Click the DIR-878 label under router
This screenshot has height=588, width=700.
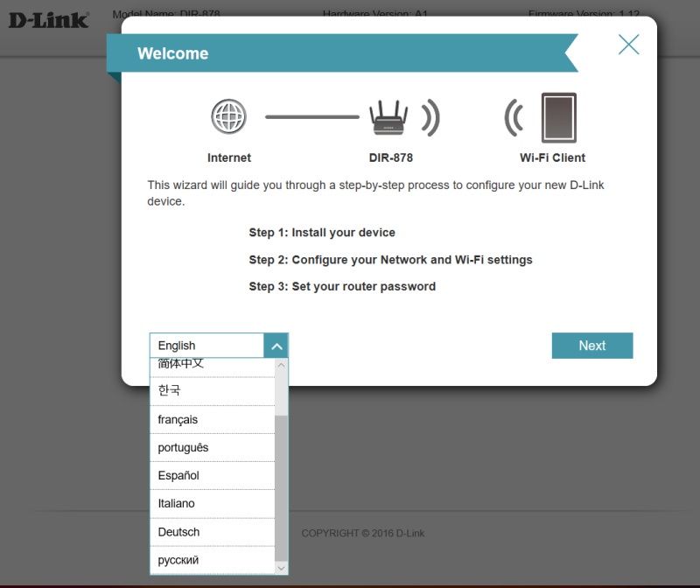click(390, 157)
